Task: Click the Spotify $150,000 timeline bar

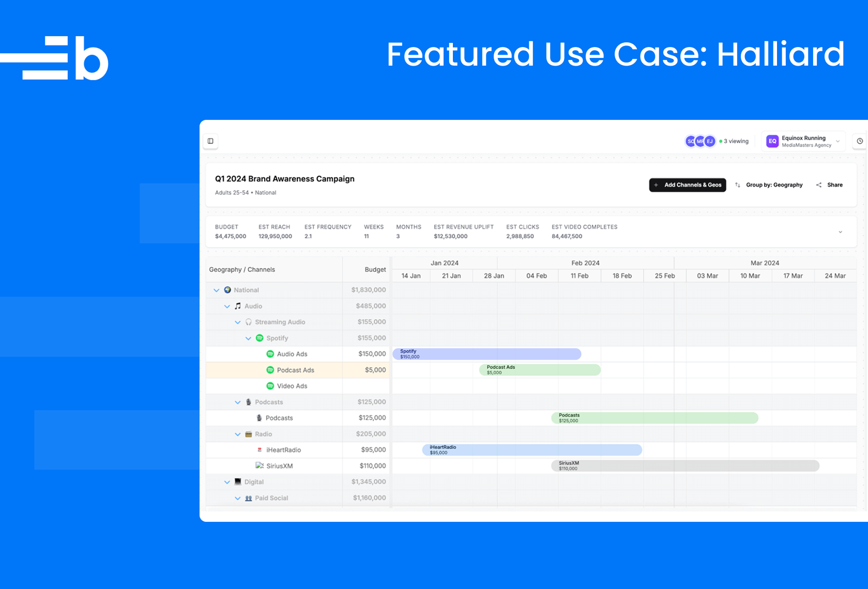Action: point(486,354)
